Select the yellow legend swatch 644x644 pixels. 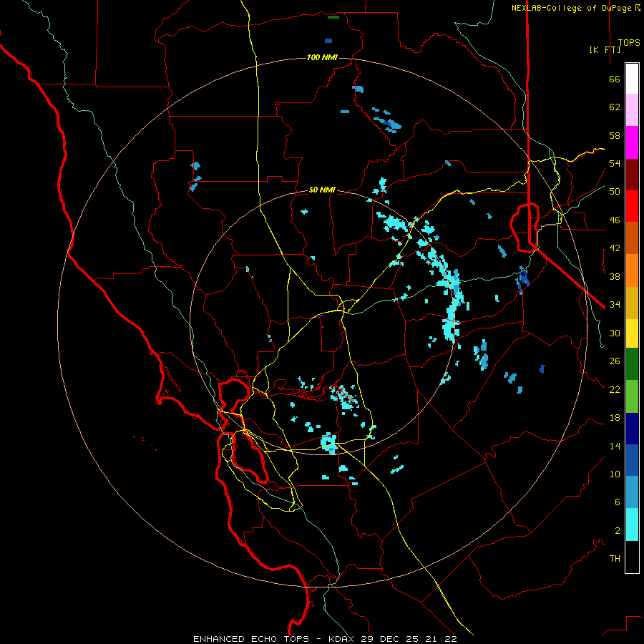point(632,333)
